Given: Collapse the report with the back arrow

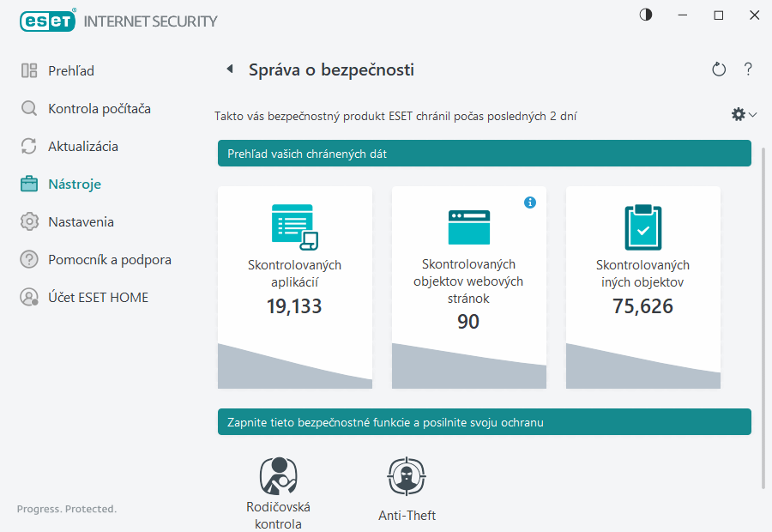Looking at the screenshot, I should [229, 70].
